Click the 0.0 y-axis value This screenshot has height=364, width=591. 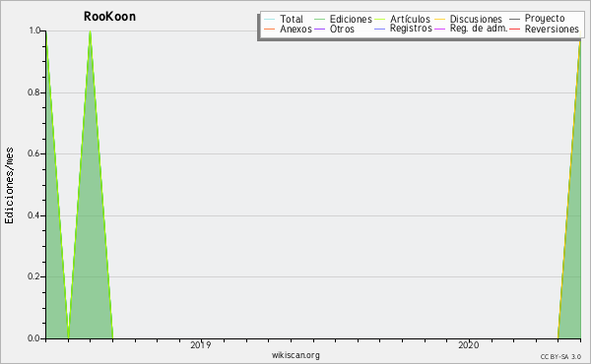click(x=33, y=338)
